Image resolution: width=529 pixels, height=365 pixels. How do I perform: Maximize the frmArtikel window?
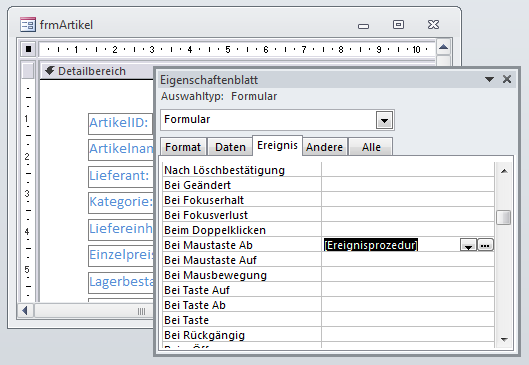[x=398, y=24]
